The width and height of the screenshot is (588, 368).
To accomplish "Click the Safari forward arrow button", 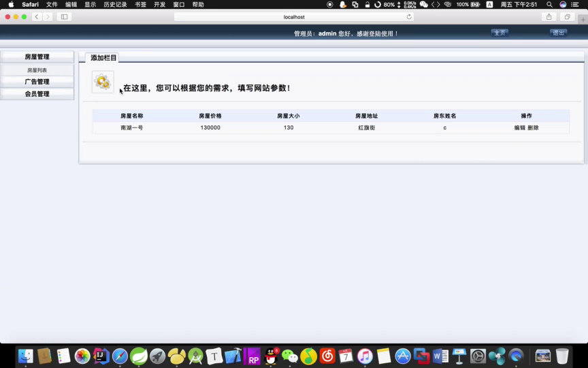I will pos(48,17).
